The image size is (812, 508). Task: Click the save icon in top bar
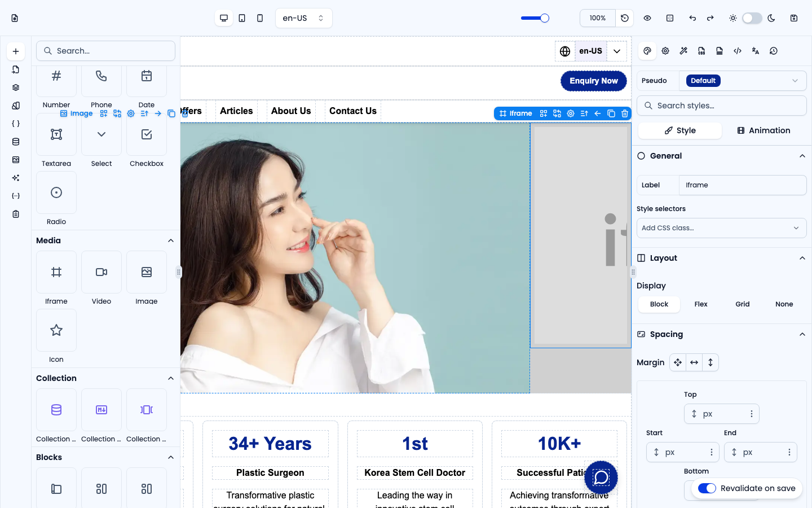coord(794,18)
